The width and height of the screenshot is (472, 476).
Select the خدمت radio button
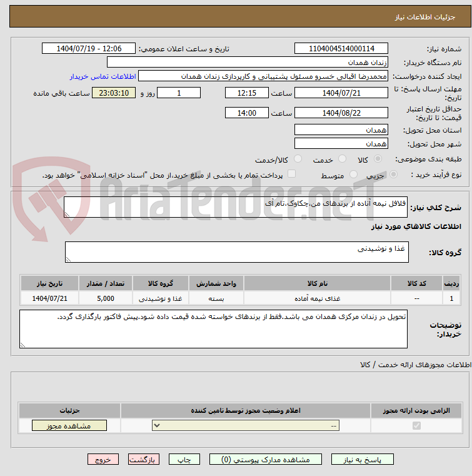point(342,159)
